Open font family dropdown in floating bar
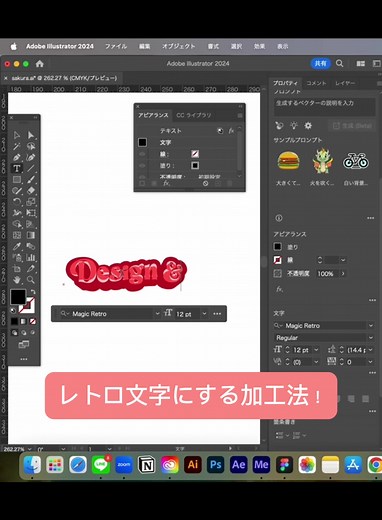Image resolution: width=382 pixels, height=520 pixels. coord(157,314)
